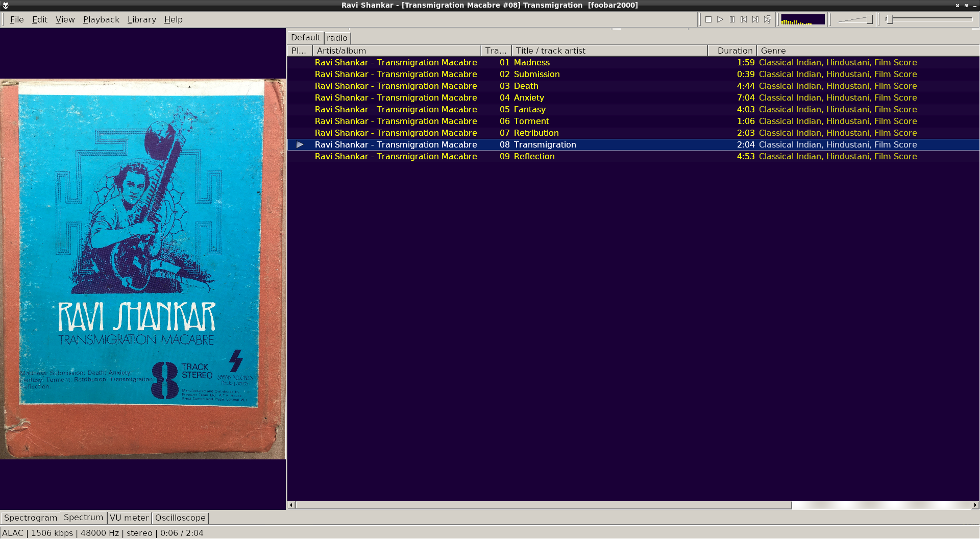
Task: Click the playlist horizontal scrollbar thumb
Action: (544, 505)
